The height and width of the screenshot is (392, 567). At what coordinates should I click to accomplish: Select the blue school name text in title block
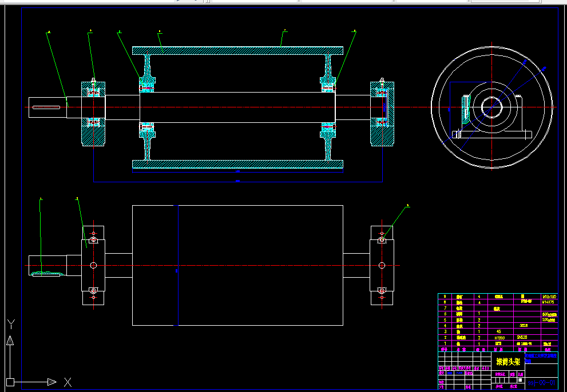(x=541, y=358)
